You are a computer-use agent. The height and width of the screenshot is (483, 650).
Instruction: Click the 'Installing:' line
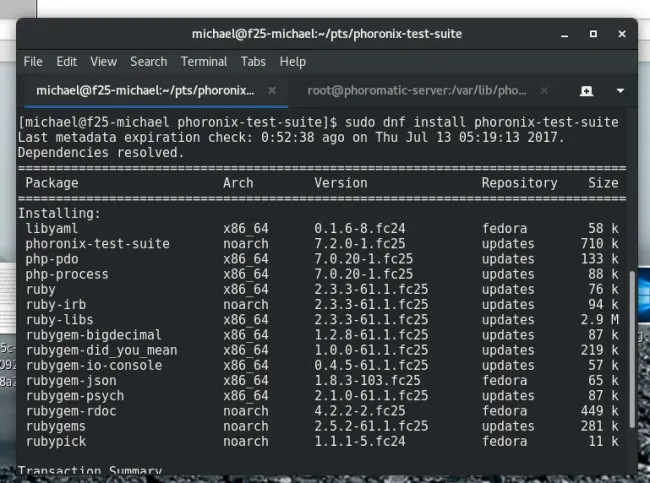[x=59, y=213]
